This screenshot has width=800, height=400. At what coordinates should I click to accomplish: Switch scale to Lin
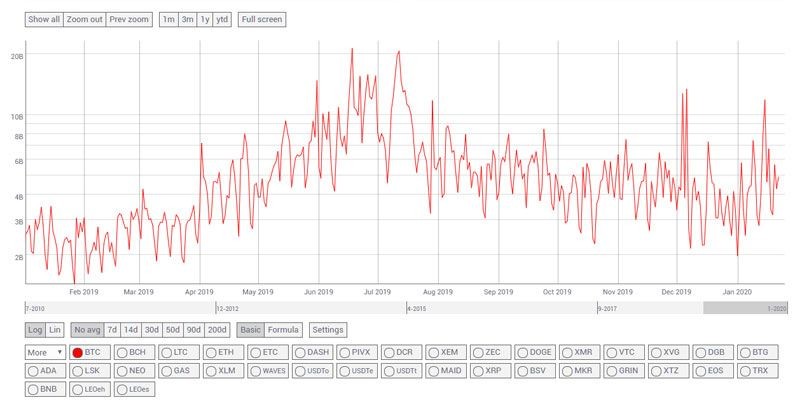click(55, 329)
